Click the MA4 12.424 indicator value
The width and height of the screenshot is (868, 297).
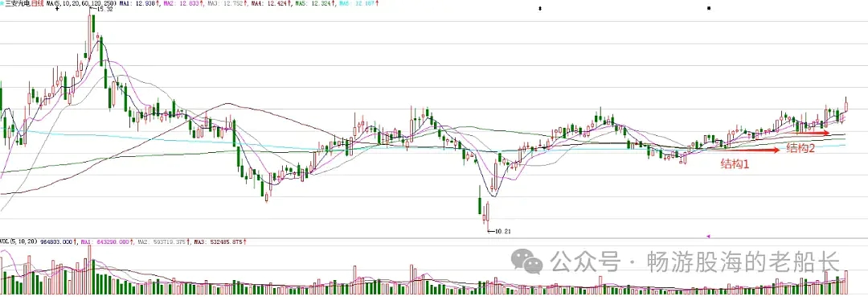(270, 3)
